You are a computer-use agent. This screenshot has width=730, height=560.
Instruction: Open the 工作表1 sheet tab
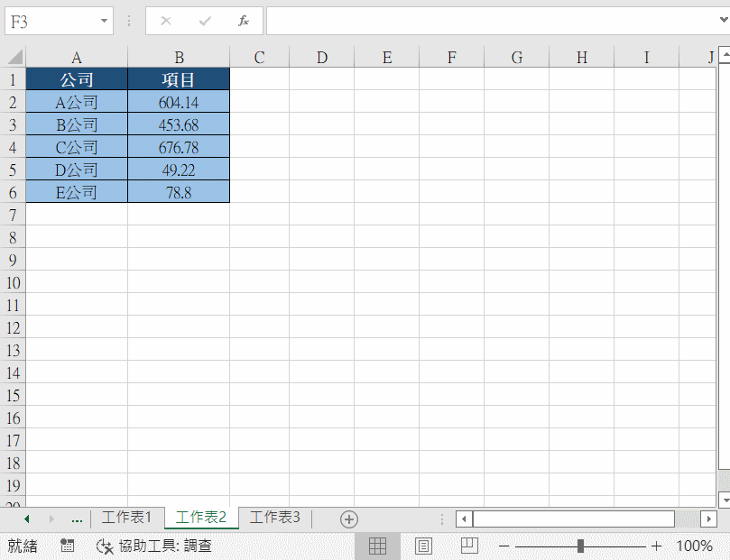[126, 518]
